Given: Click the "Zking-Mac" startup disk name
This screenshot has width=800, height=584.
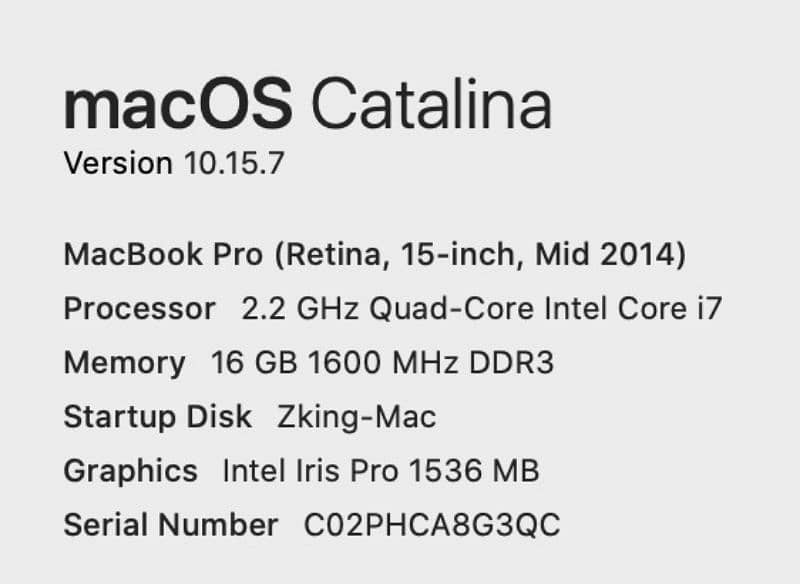Looking at the screenshot, I should point(356,416).
